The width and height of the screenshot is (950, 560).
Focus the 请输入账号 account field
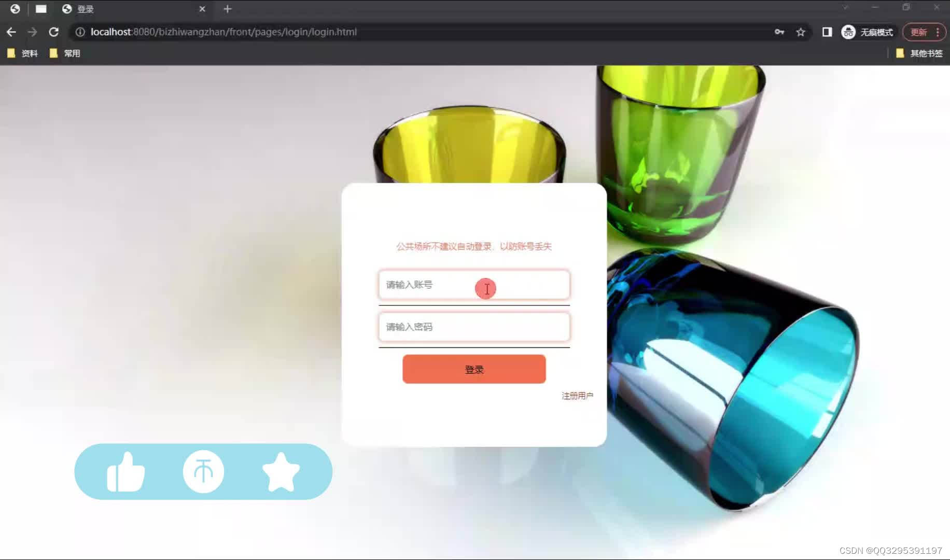point(474,285)
